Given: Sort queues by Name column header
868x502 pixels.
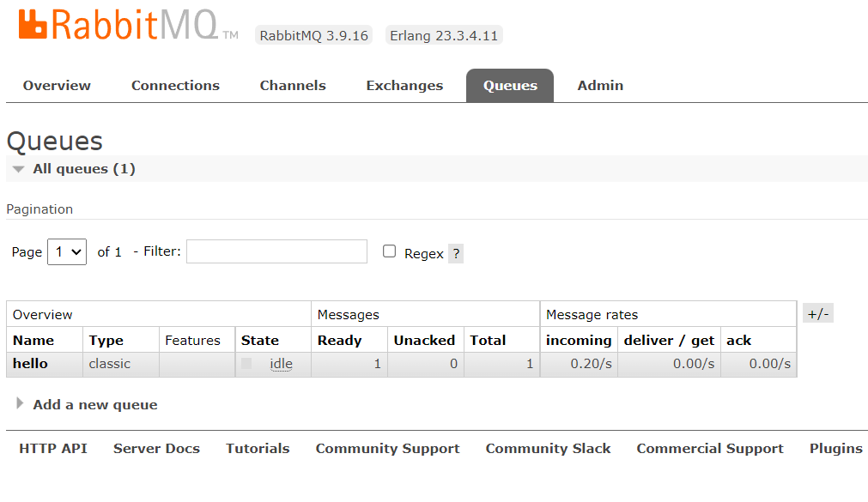Looking at the screenshot, I should click(33, 341).
